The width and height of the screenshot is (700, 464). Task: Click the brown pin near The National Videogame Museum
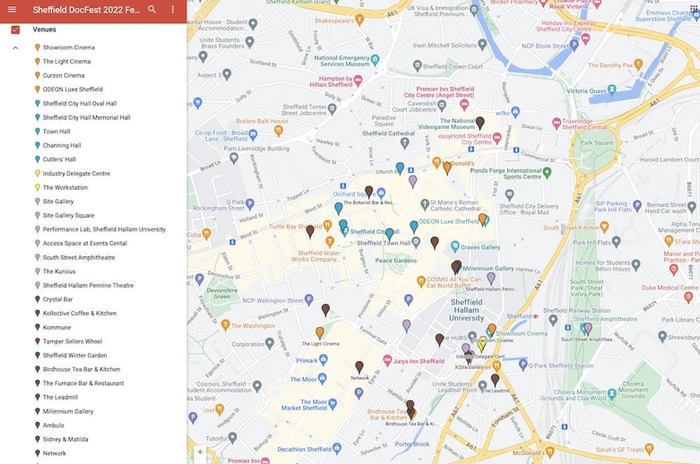tap(480, 122)
